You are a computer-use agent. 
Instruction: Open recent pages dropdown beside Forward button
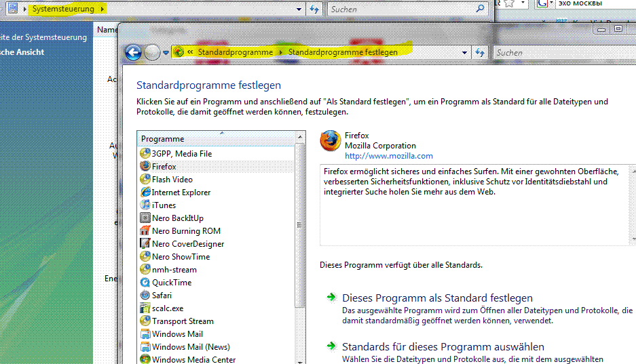[x=166, y=53]
